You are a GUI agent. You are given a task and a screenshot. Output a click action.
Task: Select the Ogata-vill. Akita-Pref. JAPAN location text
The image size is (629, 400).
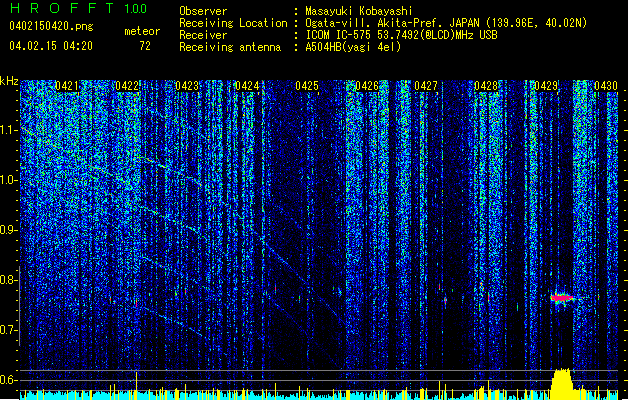446,23
